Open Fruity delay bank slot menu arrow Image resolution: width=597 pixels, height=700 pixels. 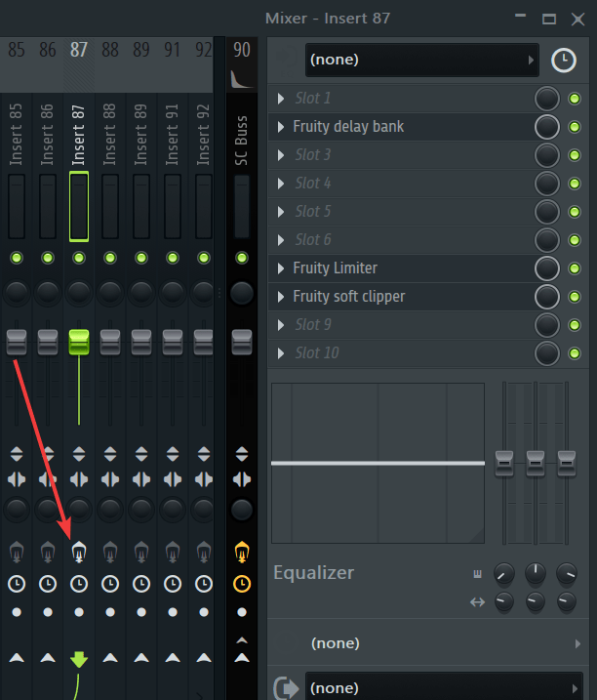point(281,127)
